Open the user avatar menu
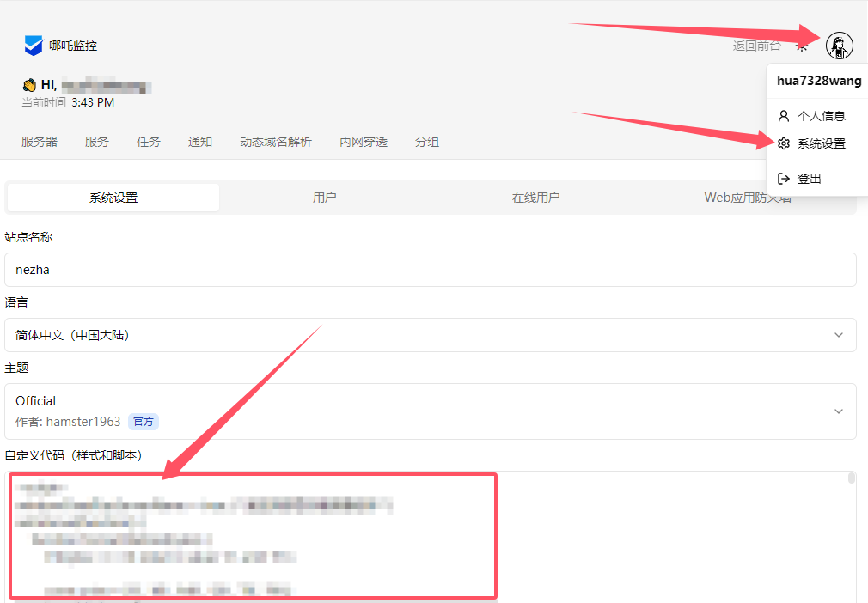Screen dimensions: 868x603 (839, 46)
